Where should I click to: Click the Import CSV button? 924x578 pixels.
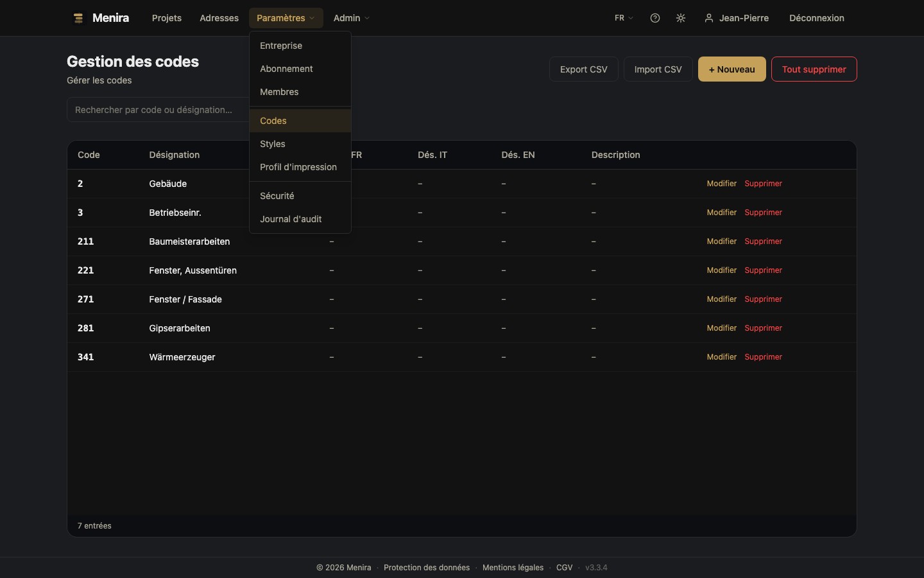pyautogui.click(x=658, y=69)
